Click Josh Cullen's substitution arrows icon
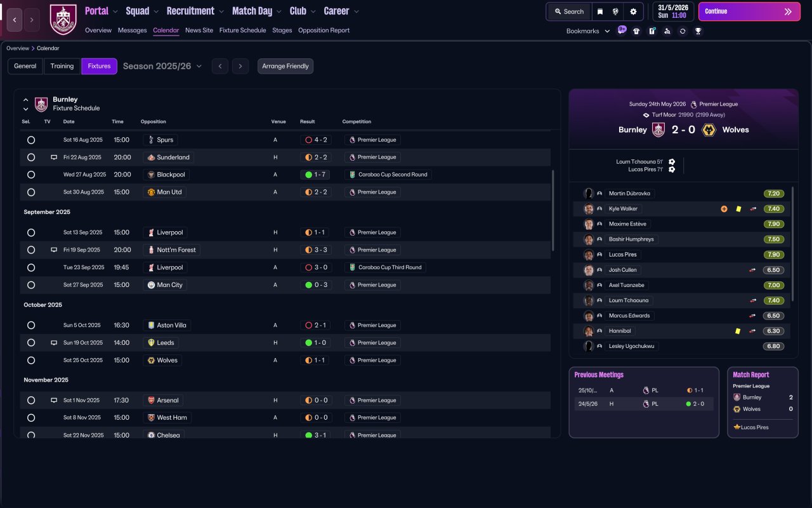This screenshot has width=812, height=508. click(753, 270)
